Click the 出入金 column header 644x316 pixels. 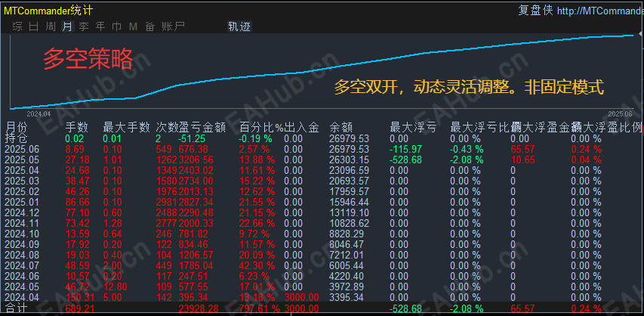tap(301, 128)
